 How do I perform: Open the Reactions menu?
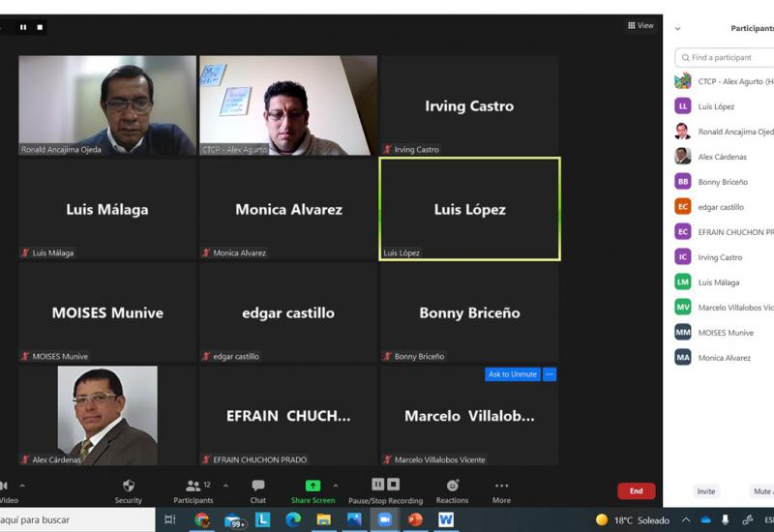[452, 490]
